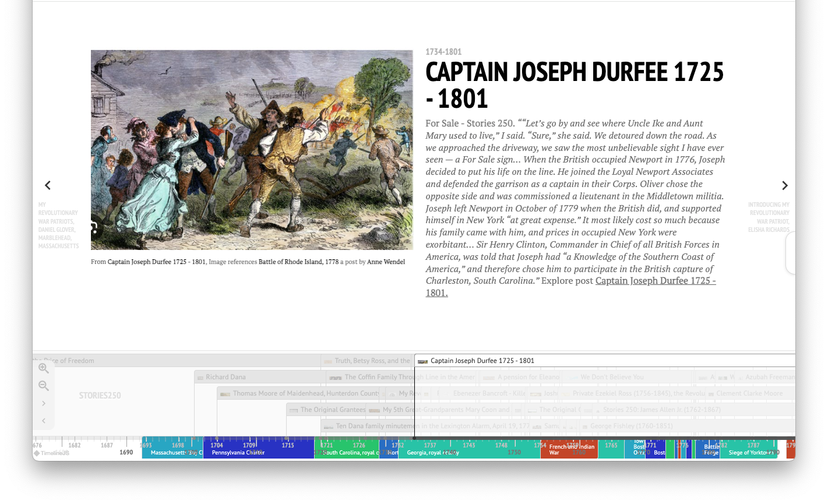The image size is (828, 504).
Task: Click the Pennsylvania Charter era bar
Action: pyautogui.click(x=259, y=448)
